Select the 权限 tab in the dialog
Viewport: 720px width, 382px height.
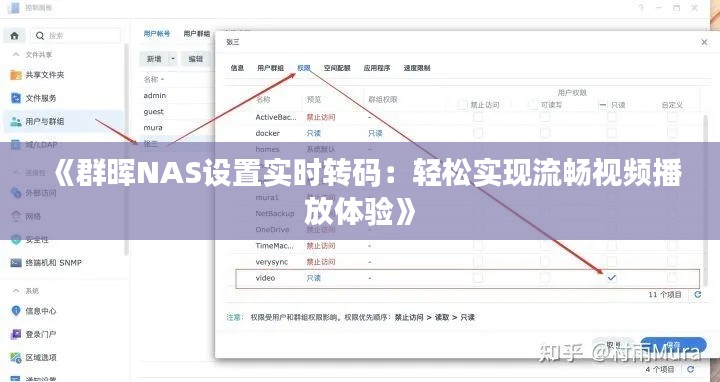click(304, 68)
